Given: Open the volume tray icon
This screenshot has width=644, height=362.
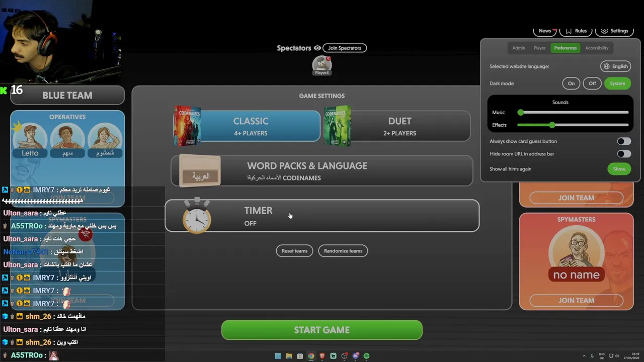Looking at the screenshot, I should click(618, 356).
